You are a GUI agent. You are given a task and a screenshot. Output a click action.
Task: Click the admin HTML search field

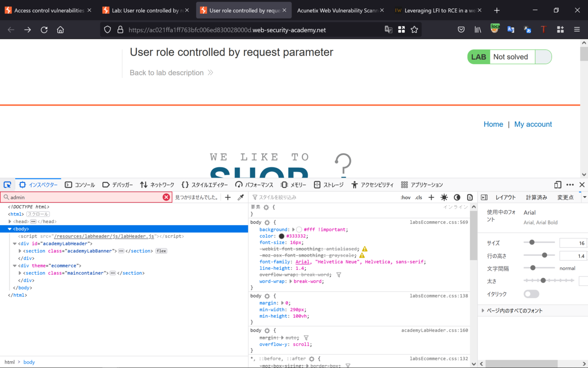[86, 197]
